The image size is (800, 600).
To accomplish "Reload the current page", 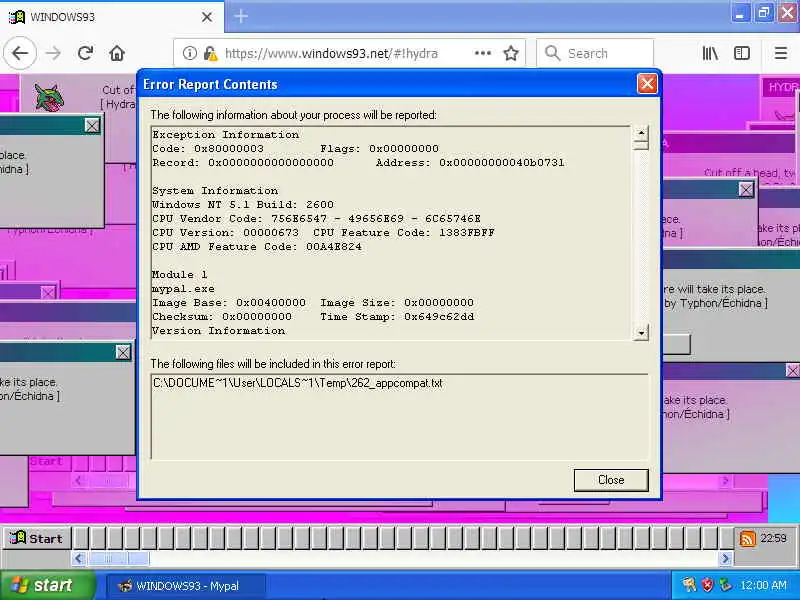I will pos(85,53).
